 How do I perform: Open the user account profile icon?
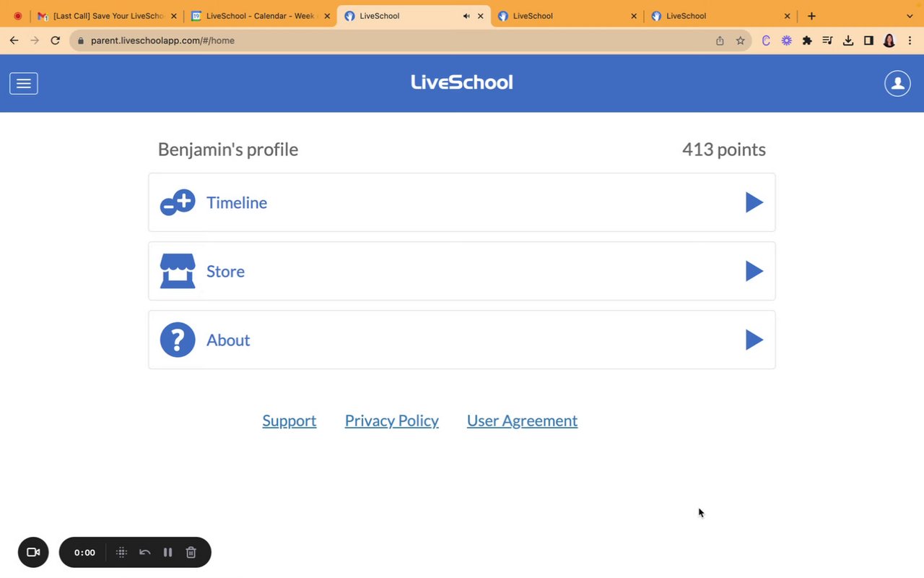[x=897, y=84]
